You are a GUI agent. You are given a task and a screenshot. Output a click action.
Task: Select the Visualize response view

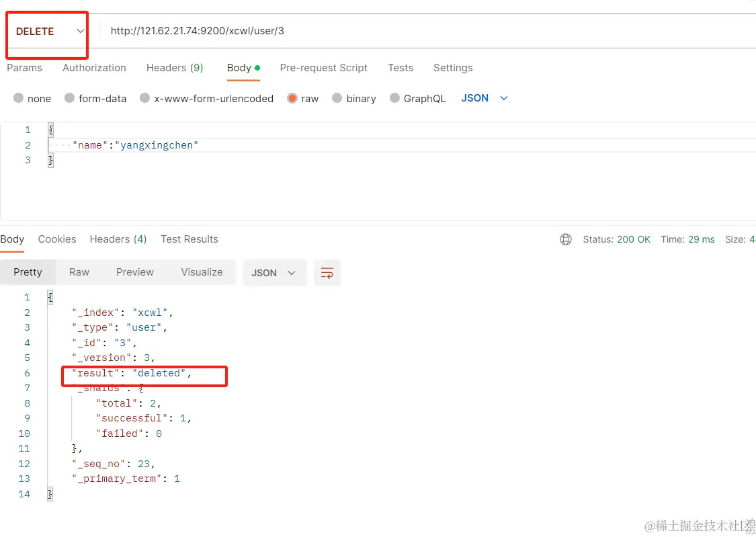coord(202,272)
